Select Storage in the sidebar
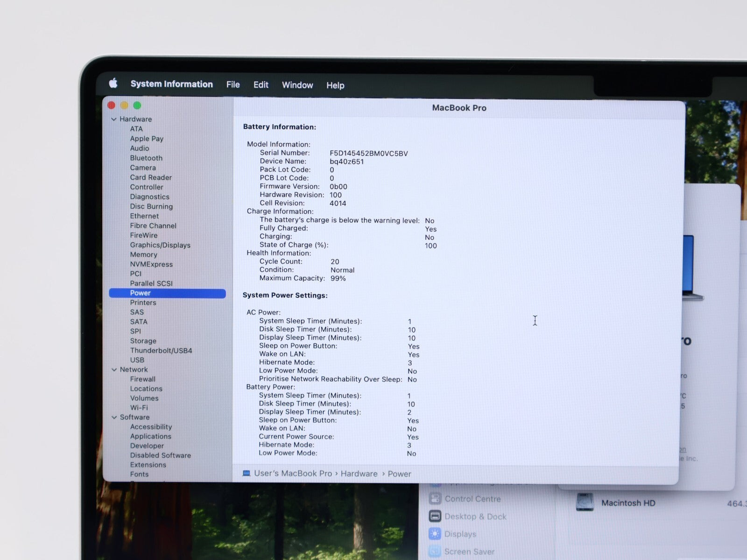 (143, 341)
